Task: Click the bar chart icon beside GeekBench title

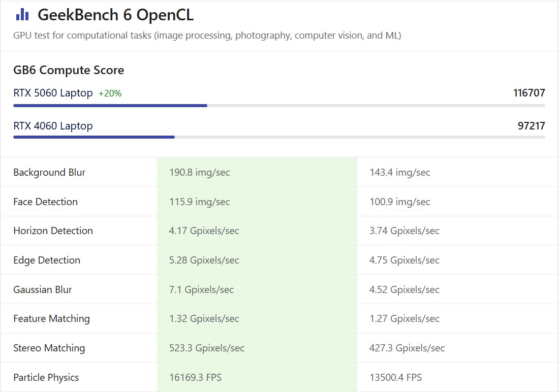Action: (x=22, y=15)
